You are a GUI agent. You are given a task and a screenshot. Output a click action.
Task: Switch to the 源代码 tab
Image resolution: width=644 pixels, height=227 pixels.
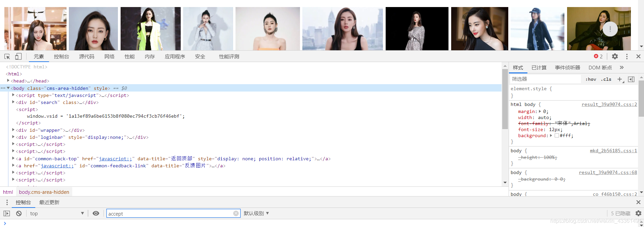87,56
